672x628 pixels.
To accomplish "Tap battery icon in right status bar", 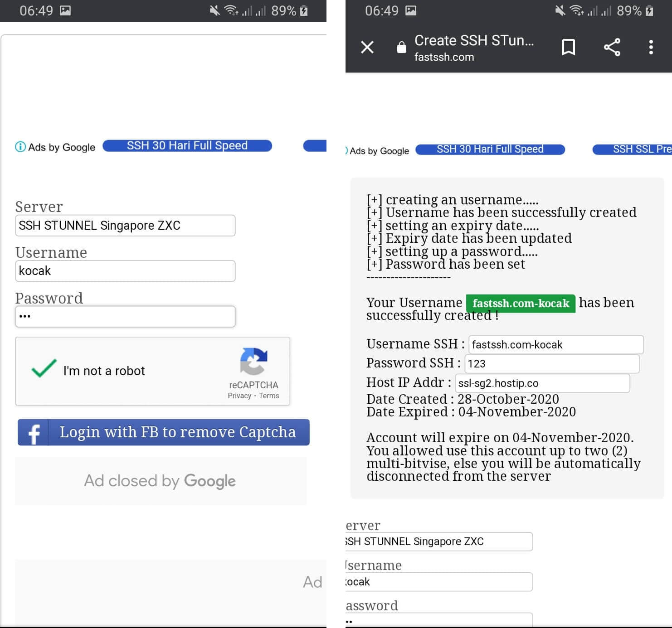I will 649,10.
